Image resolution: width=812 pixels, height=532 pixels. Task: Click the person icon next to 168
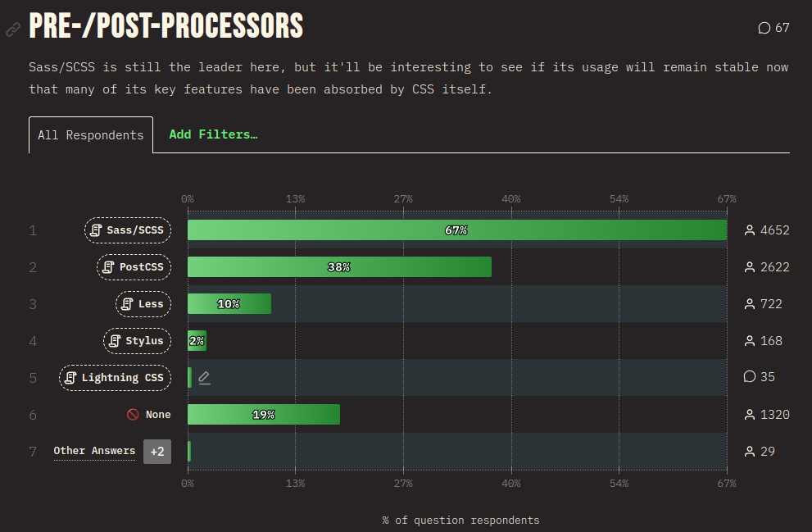pos(749,341)
